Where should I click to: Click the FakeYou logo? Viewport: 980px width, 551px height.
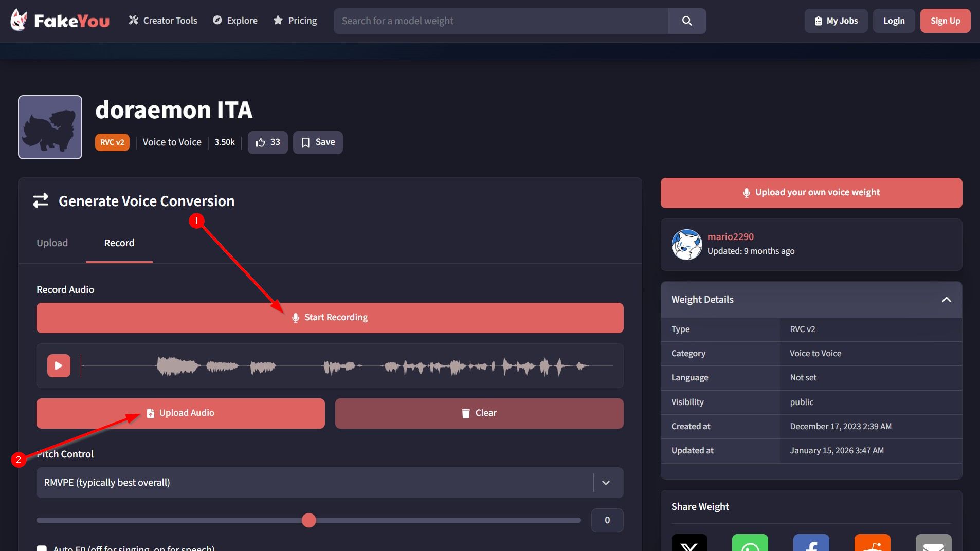[x=60, y=21]
